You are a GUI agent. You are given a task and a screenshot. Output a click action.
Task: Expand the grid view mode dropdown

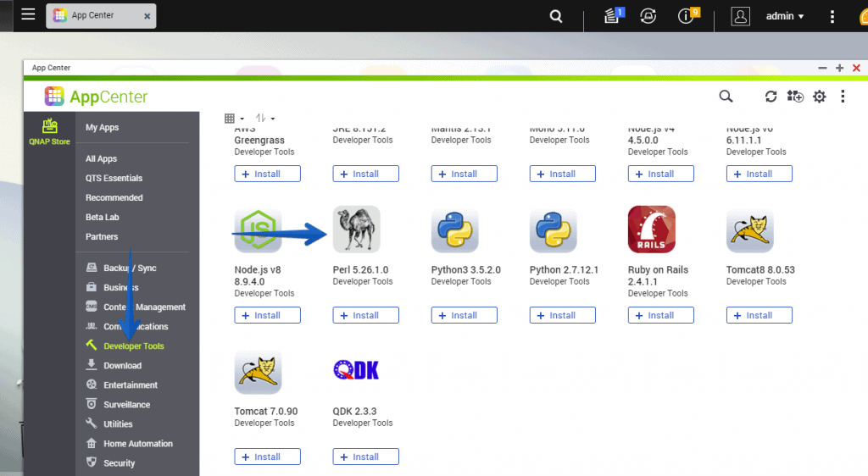click(234, 119)
